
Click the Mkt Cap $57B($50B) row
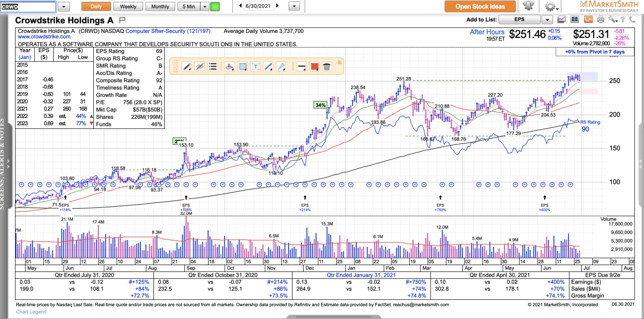click(x=129, y=110)
